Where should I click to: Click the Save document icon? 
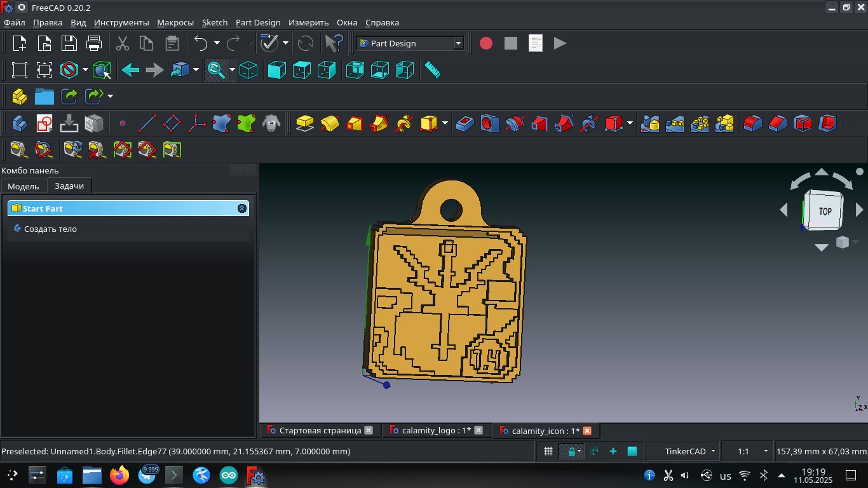click(x=69, y=43)
